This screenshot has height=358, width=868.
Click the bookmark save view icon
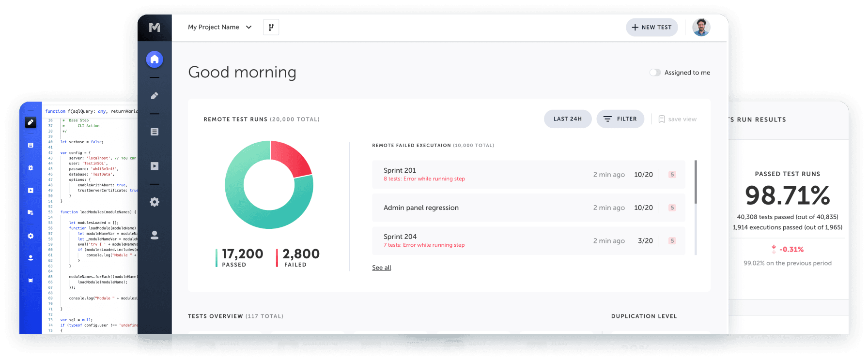(x=662, y=119)
